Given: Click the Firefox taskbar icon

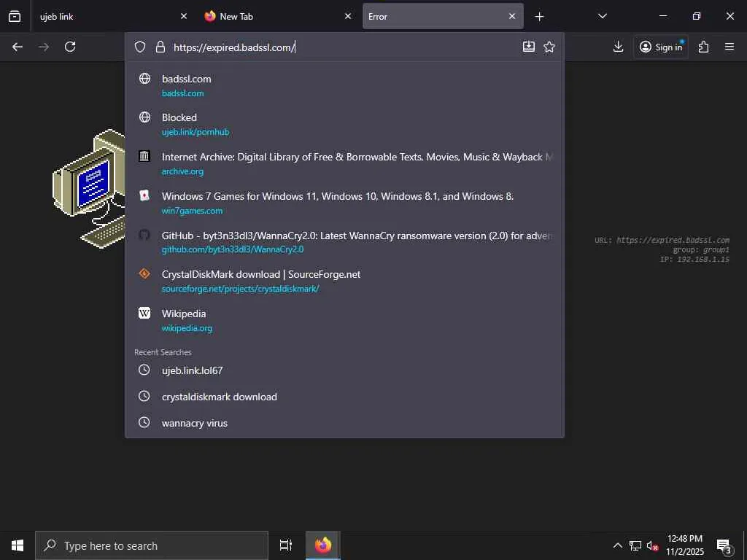Looking at the screenshot, I should (x=323, y=545).
